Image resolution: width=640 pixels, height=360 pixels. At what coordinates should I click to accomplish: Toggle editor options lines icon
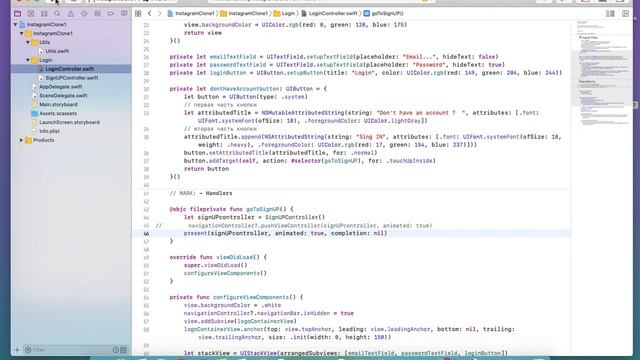[610, 13]
